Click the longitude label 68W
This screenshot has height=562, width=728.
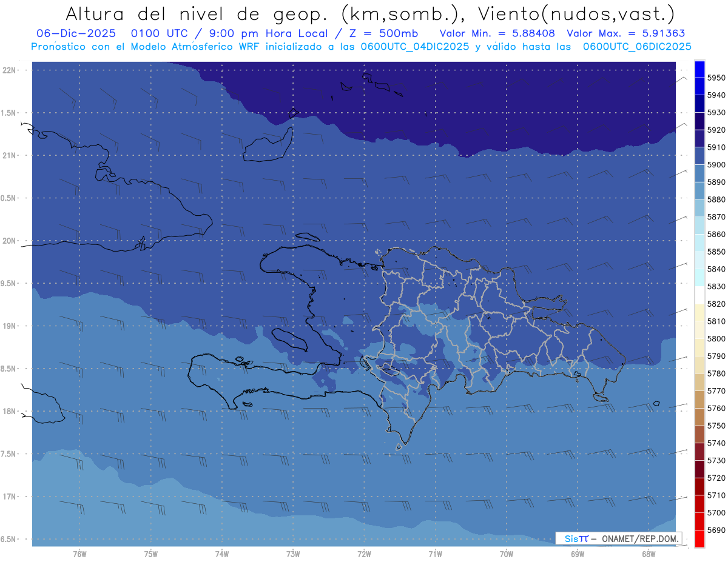coord(649,554)
